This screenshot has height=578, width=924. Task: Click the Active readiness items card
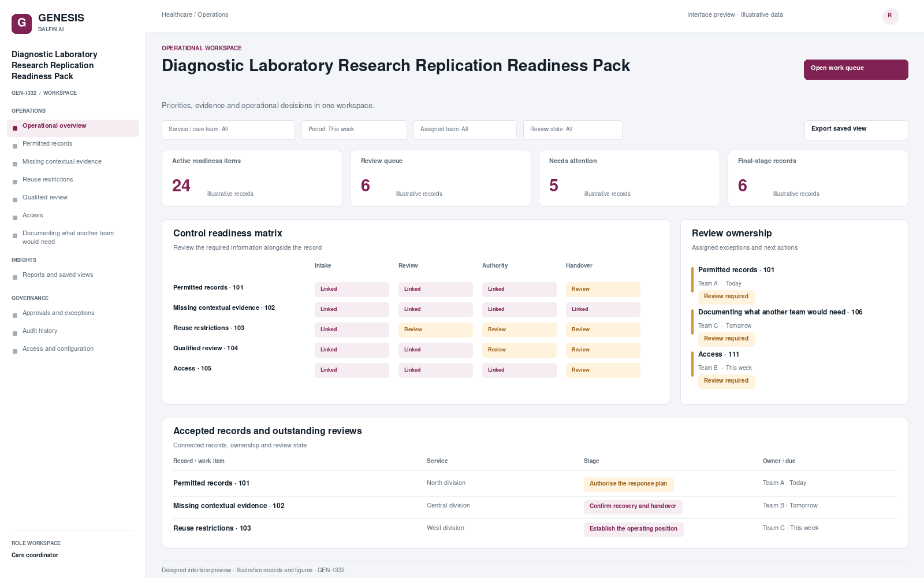pyautogui.click(x=252, y=178)
